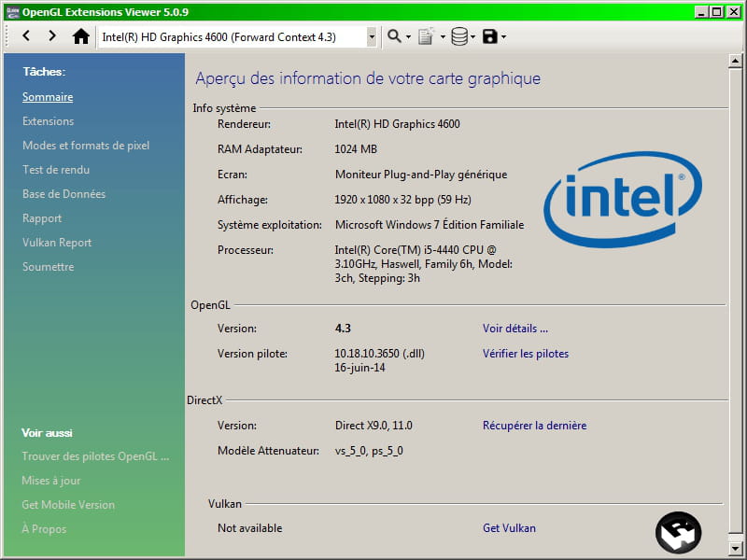Click the Get Vulkan link

click(509, 528)
